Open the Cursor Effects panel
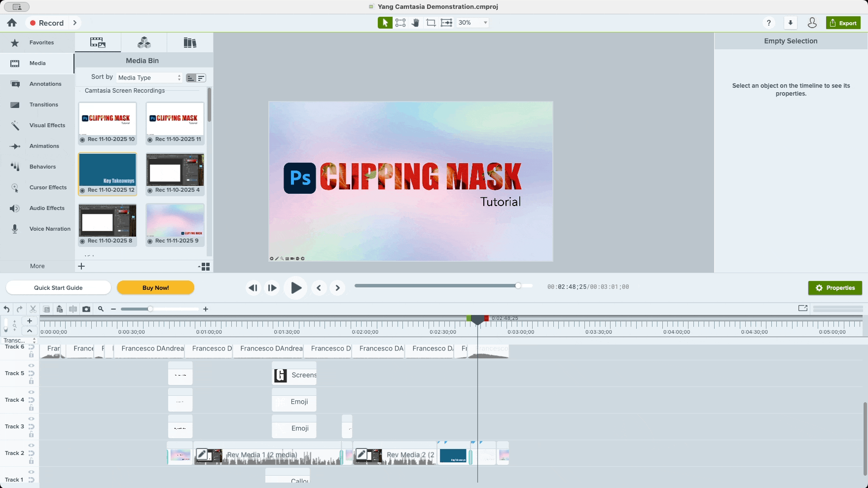 [37, 188]
